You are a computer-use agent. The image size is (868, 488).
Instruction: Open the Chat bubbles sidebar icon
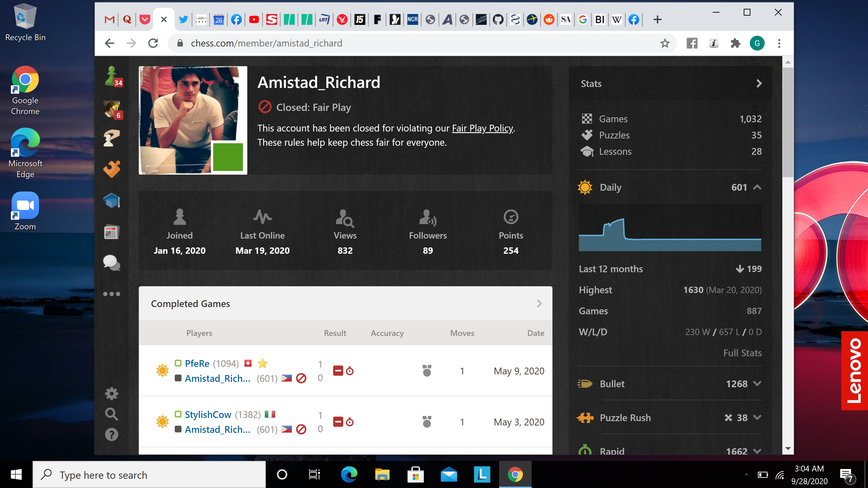pos(111,263)
